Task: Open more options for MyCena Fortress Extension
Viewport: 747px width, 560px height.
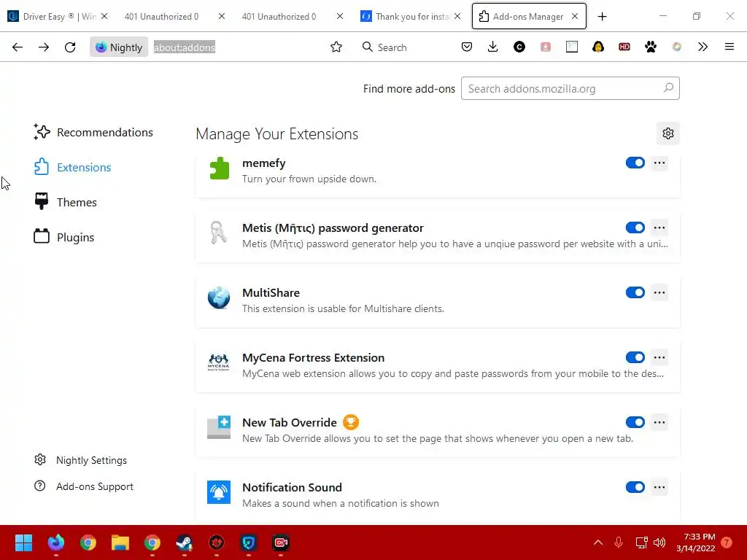Action: 659,357
